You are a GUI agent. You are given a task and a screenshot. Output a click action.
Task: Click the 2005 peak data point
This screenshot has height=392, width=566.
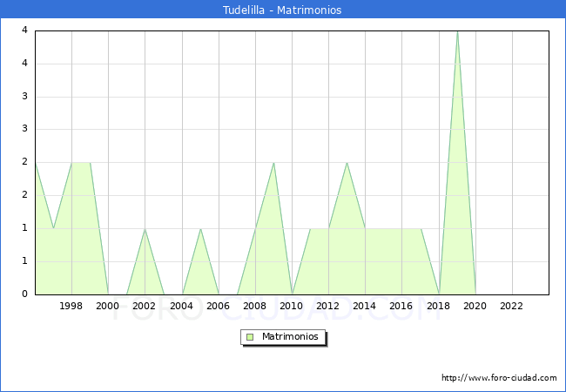(200, 229)
